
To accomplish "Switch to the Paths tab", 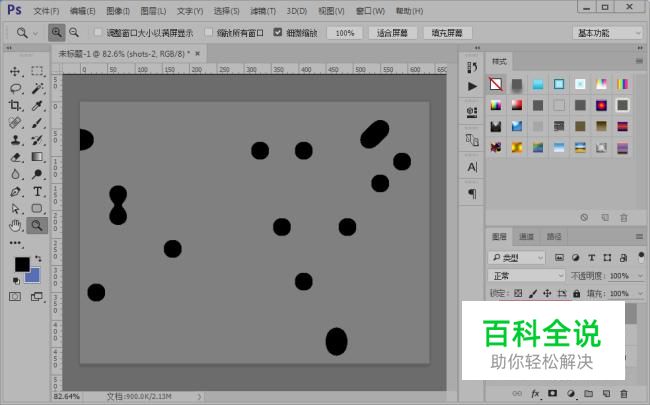I will point(554,237).
